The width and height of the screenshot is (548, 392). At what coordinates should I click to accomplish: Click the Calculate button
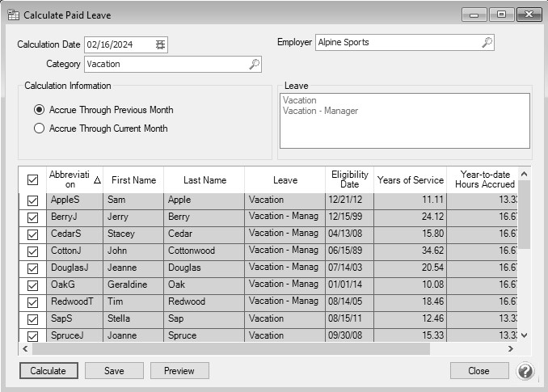tap(48, 371)
